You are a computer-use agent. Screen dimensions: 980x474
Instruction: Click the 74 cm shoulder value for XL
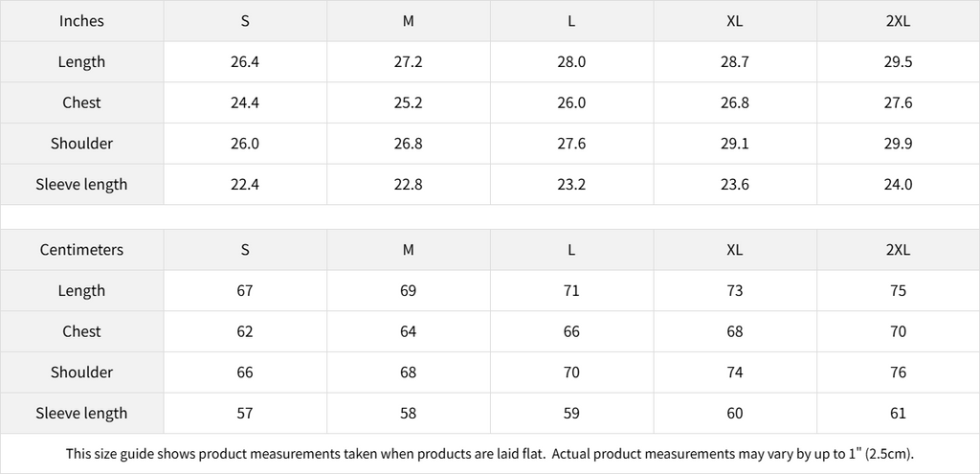point(734,372)
